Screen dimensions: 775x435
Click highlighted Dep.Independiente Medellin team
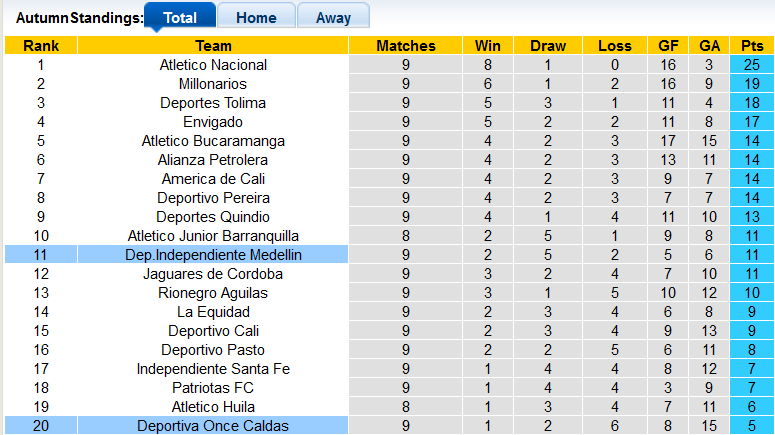point(213,255)
